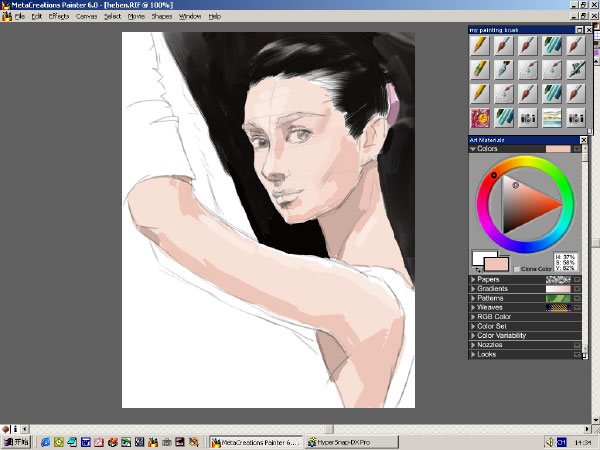
Task: Open the Edit menu
Action: click(x=37, y=16)
